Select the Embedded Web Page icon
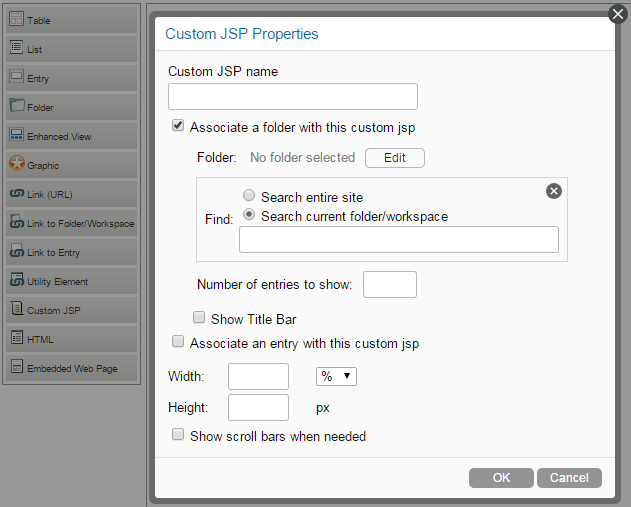The height and width of the screenshot is (507, 631). (x=16, y=368)
